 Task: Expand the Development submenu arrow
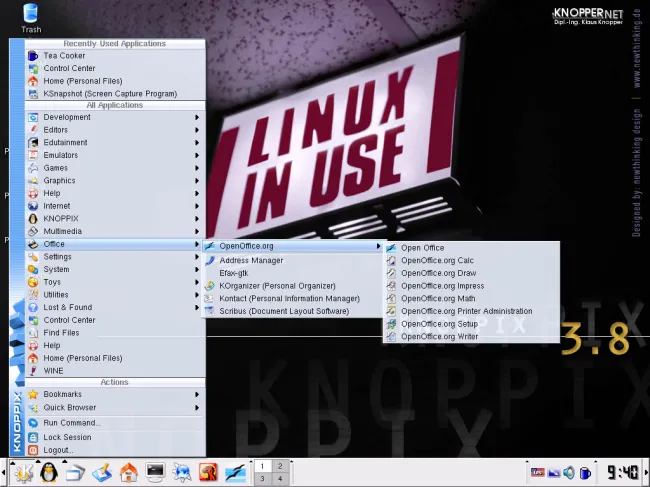pyautogui.click(x=197, y=117)
